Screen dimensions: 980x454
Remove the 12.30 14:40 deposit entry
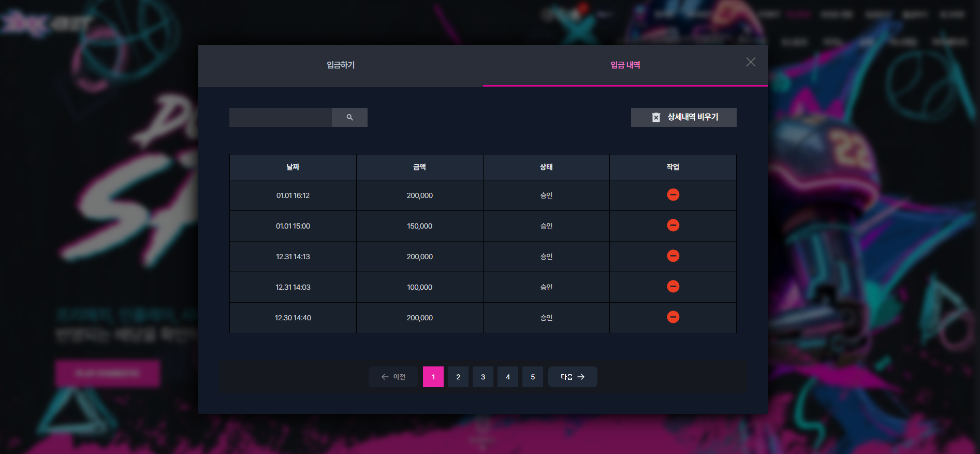[673, 317]
